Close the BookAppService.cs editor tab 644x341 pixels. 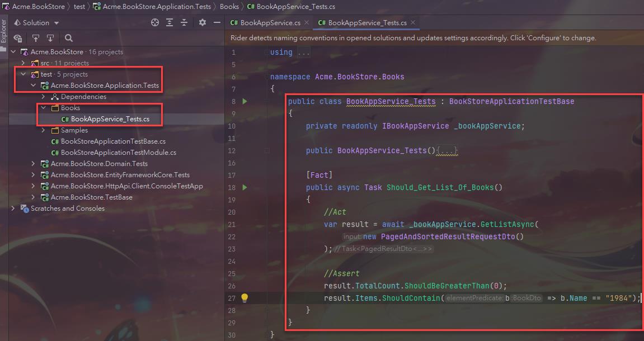[306, 23]
